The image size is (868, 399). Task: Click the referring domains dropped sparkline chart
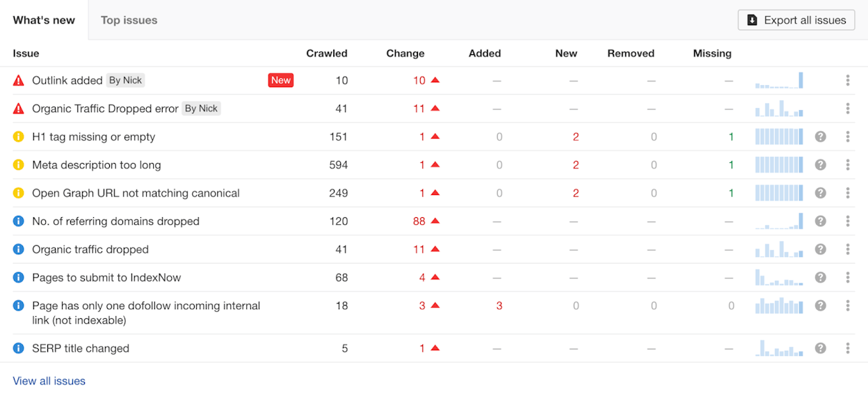click(x=779, y=221)
